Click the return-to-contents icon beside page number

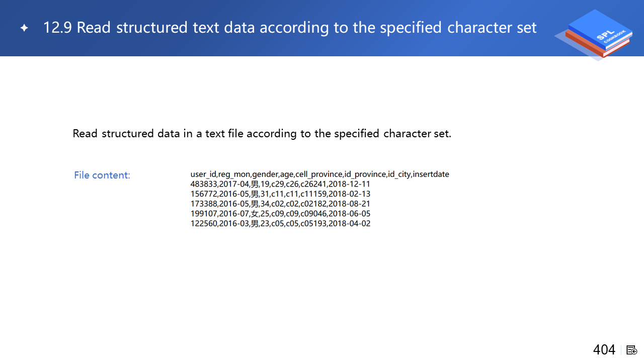tap(632, 350)
